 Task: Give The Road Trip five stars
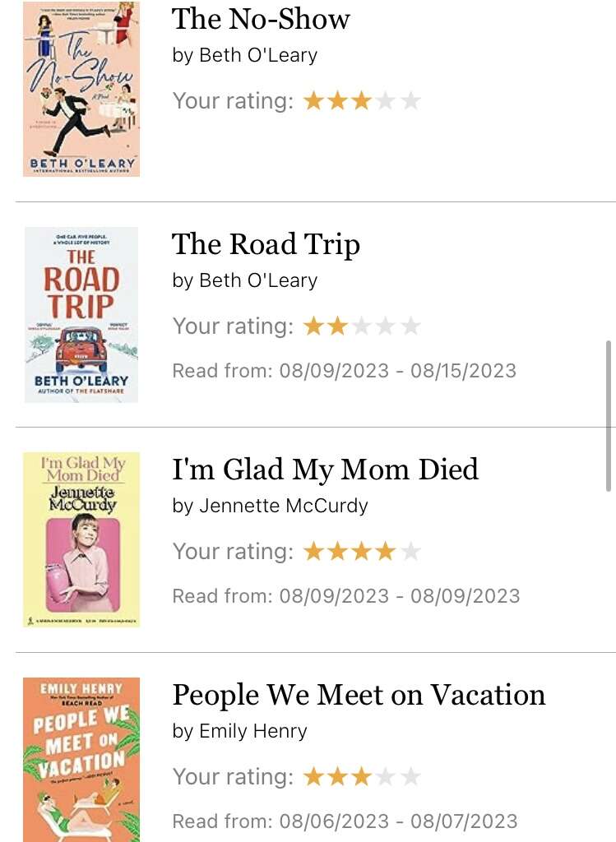410,326
